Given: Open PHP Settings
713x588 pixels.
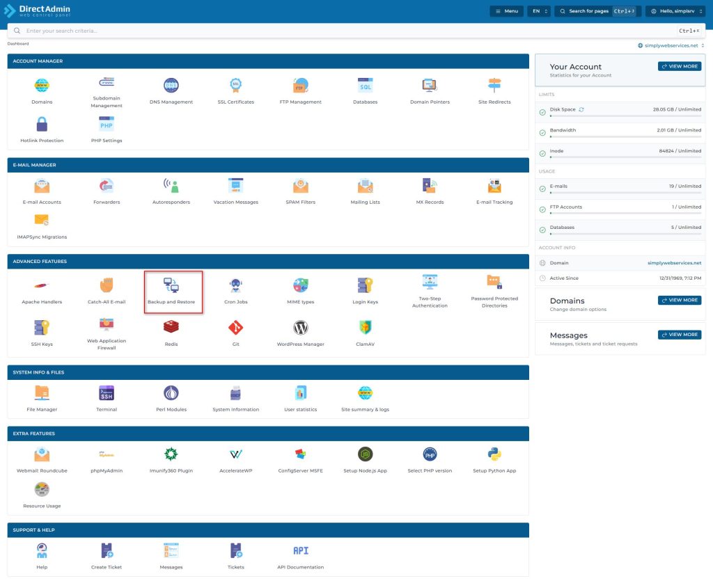Looking at the screenshot, I should click(x=107, y=129).
